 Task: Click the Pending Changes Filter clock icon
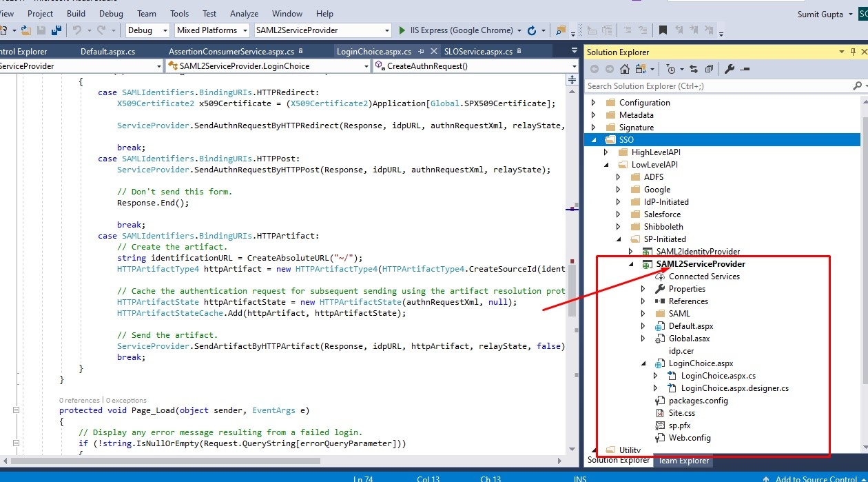coord(671,69)
